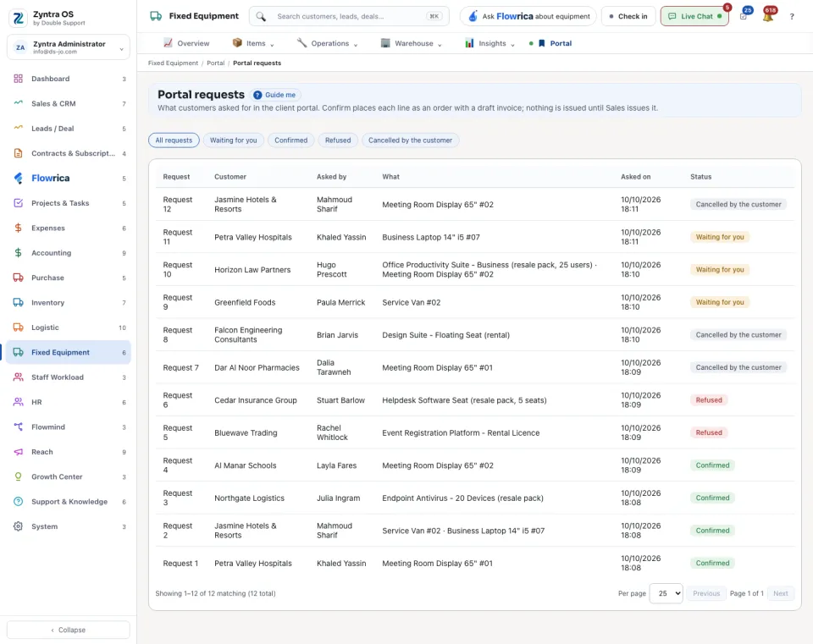Click the Zyntra OS logo icon
Screen dimensions: 813x644
18,18
